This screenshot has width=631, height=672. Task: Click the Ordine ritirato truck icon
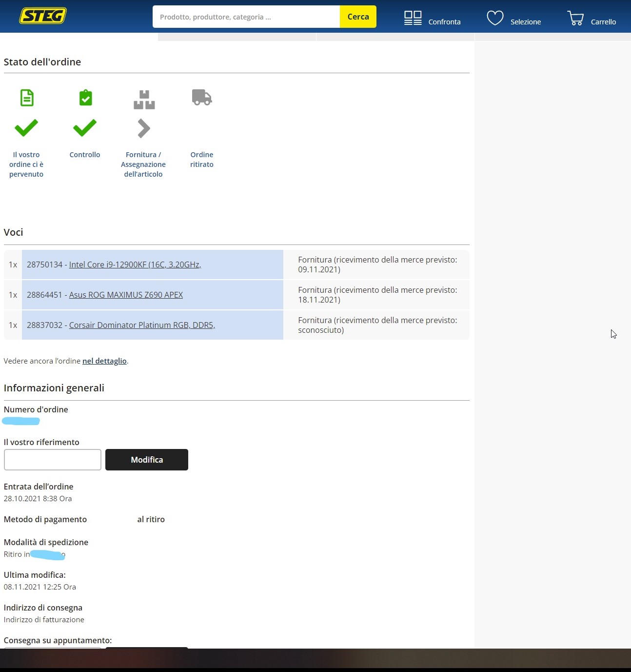[x=202, y=97]
